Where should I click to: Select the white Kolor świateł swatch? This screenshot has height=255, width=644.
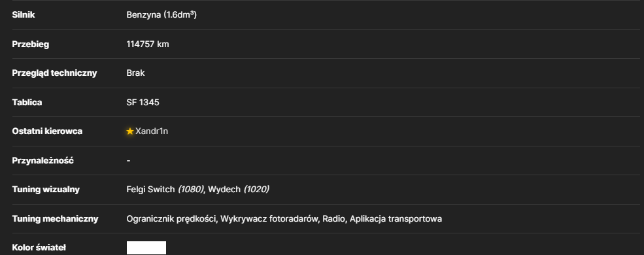(x=146, y=248)
